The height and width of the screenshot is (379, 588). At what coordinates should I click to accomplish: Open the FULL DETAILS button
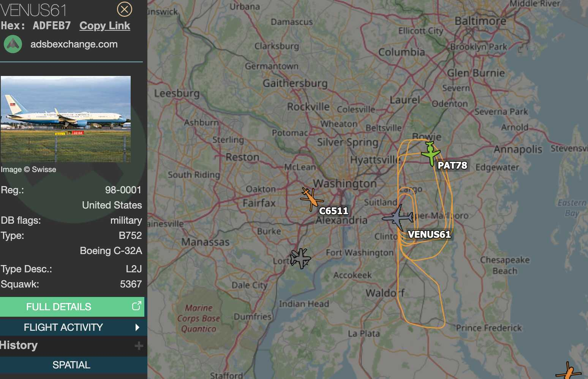click(72, 307)
